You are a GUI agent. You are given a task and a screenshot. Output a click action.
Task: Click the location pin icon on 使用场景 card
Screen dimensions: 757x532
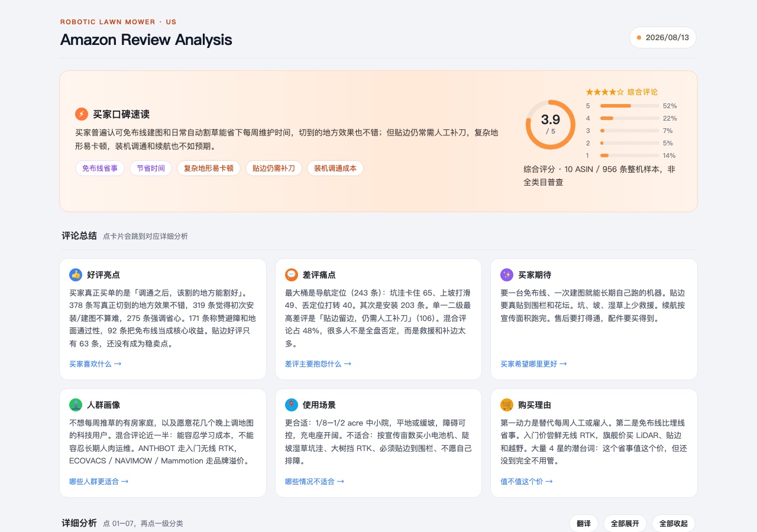coord(292,405)
